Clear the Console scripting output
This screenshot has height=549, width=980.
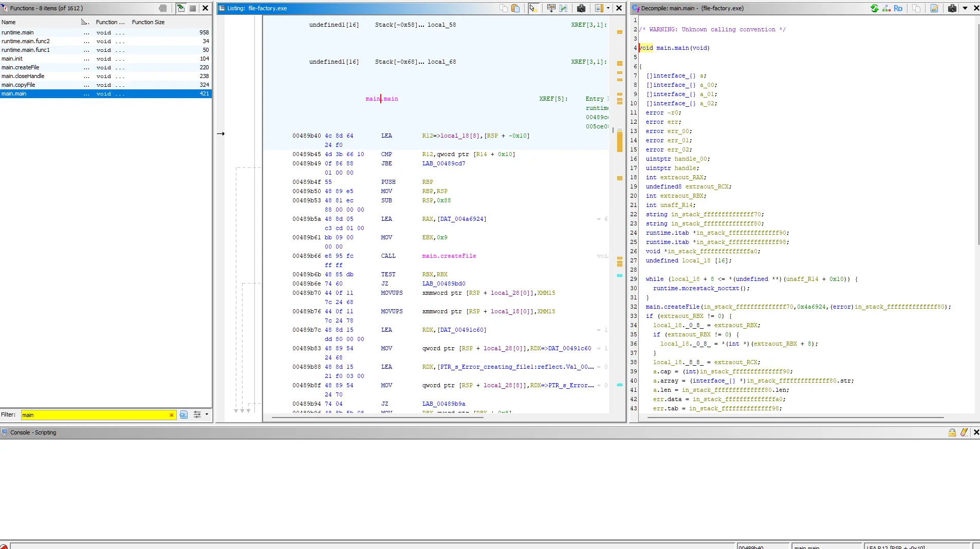pos(964,432)
